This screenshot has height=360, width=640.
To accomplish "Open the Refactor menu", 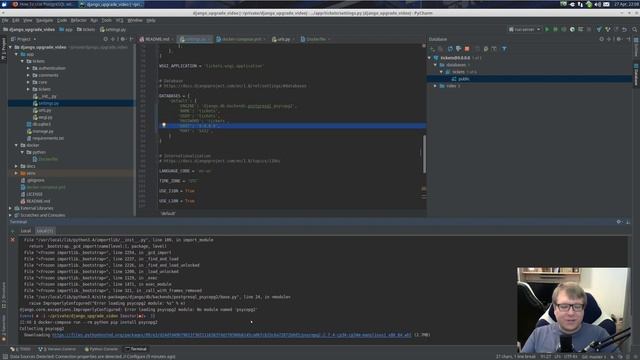I will coord(78,20).
